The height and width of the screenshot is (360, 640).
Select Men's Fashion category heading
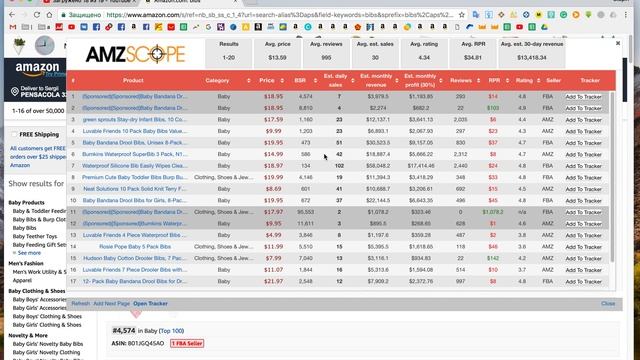point(26,264)
